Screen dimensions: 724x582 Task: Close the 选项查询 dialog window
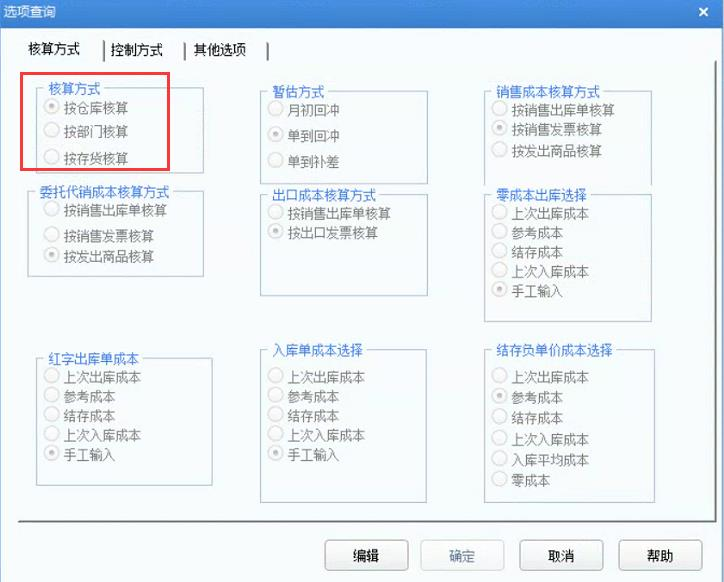(702, 11)
